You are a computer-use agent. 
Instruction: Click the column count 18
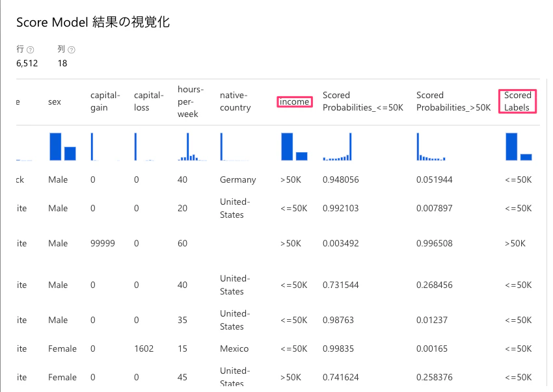click(62, 64)
